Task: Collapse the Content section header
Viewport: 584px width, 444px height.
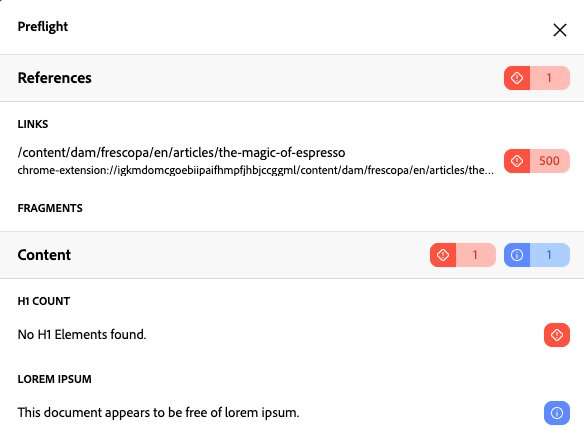Action: (x=292, y=255)
